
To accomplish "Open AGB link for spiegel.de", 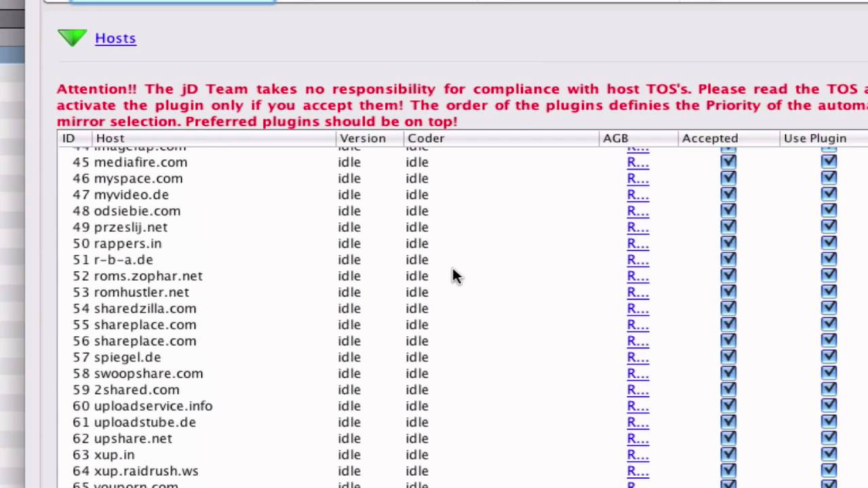I will point(637,357).
